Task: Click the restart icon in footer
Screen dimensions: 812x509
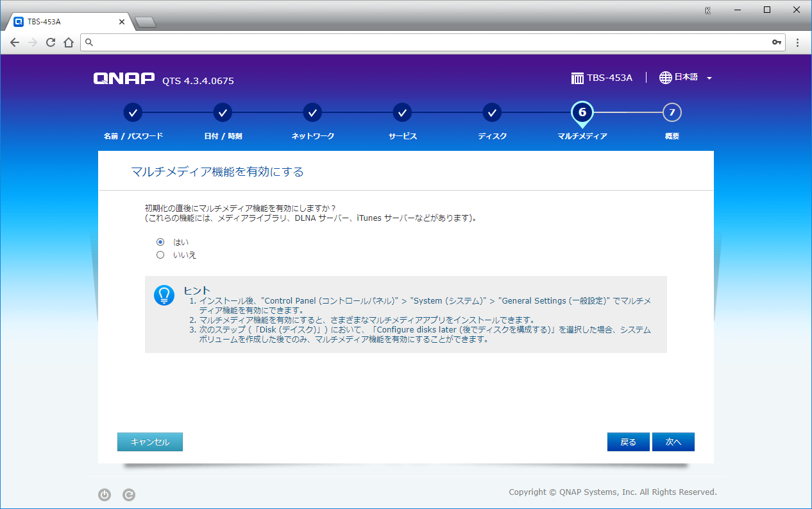Action: click(128, 494)
